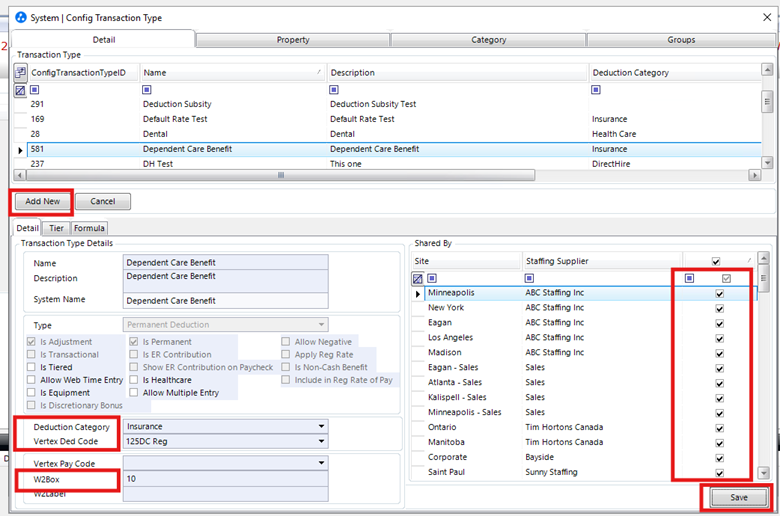Open filter icon under Staffing Supplier column
This screenshot has height=516, width=780.
click(x=529, y=278)
